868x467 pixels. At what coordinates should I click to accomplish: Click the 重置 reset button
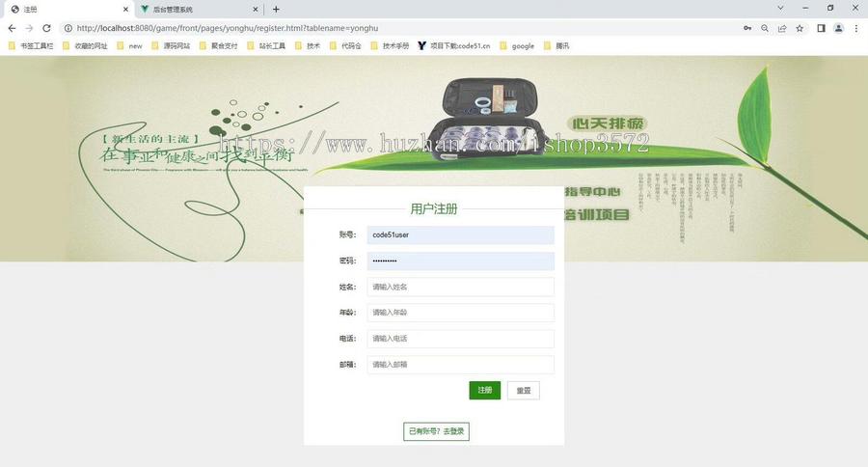(x=524, y=391)
